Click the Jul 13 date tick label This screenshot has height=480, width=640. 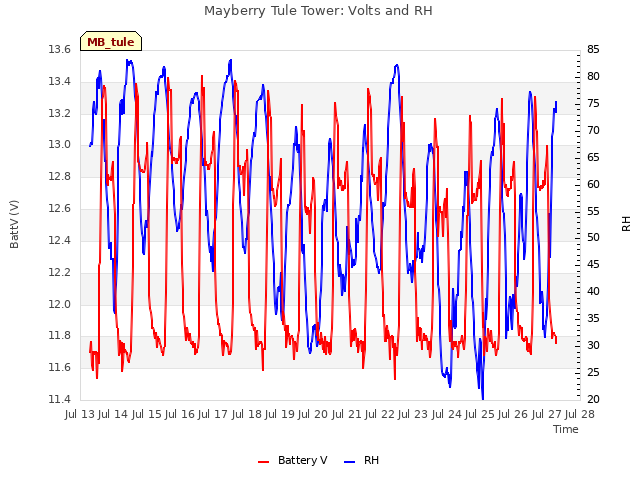(80, 414)
